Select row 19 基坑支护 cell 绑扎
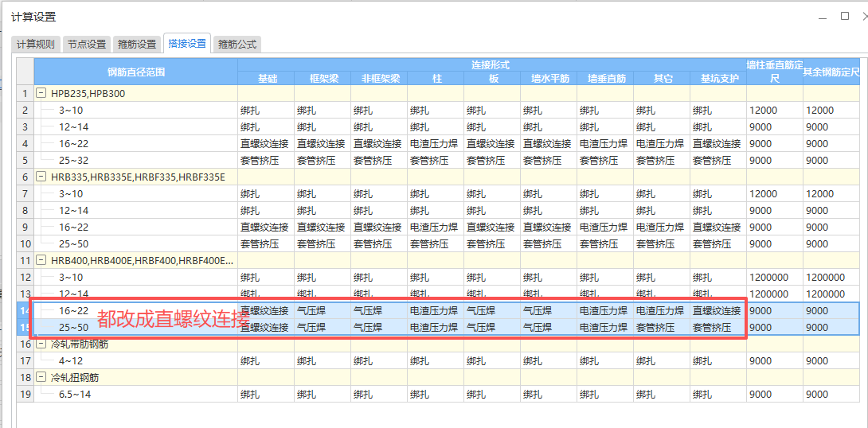Image resolution: width=868 pixels, height=428 pixels. [718, 395]
